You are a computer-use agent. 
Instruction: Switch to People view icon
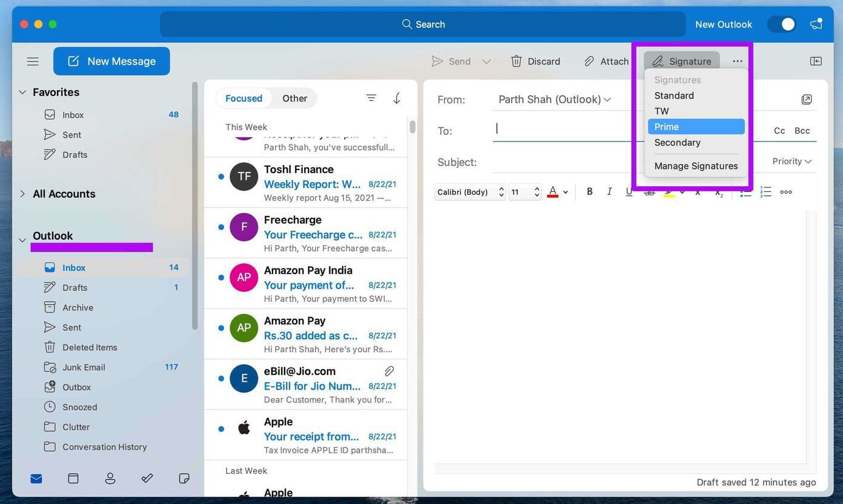[110, 479]
